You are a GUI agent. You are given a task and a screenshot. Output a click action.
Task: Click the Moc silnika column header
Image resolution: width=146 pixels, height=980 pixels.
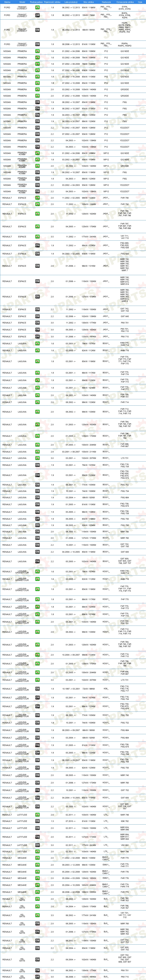(x=89, y=2)
